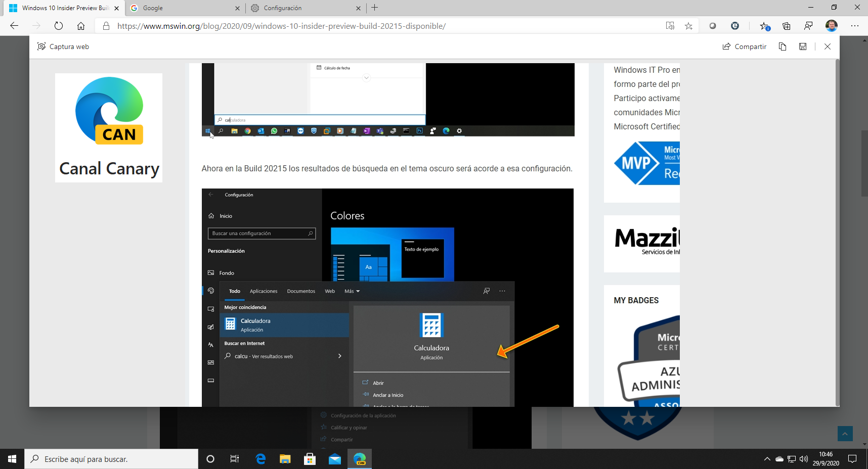Viewport: 868px width, 469px height.
Task: Copy the web capture using the copy icon
Action: [x=782, y=46]
